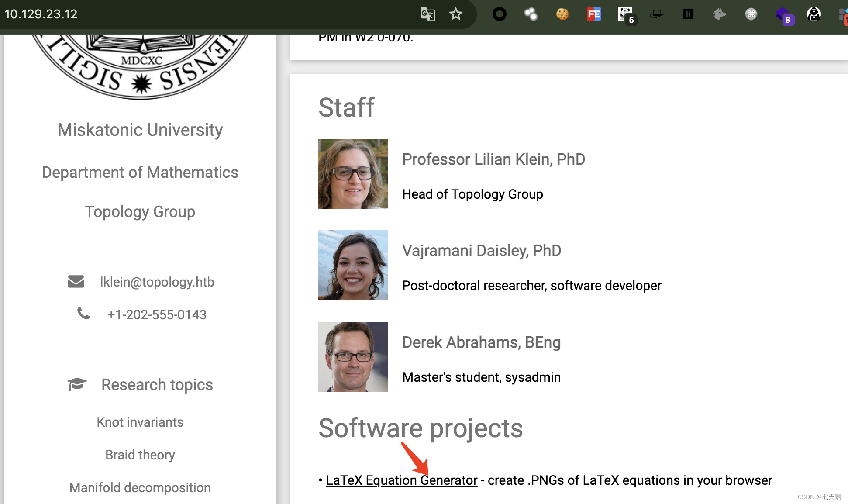Screen dimensions: 848x504
Task: Open the cookie editor extension
Action: click(x=562, y=14)
